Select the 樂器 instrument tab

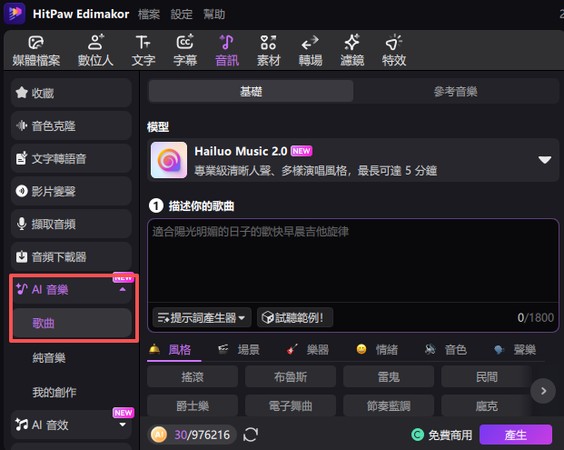point(308,350)
